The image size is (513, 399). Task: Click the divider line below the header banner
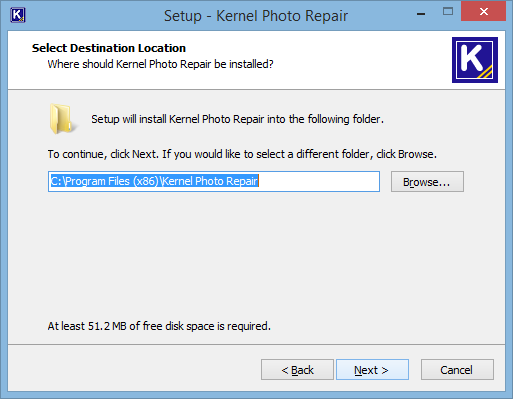[256, 89]
